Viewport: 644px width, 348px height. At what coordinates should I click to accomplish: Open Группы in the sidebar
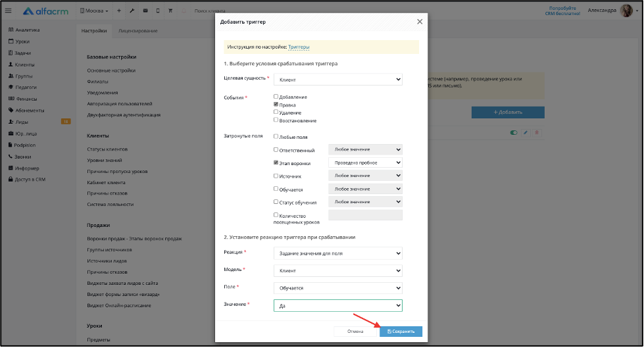click(x=20, y=76)
